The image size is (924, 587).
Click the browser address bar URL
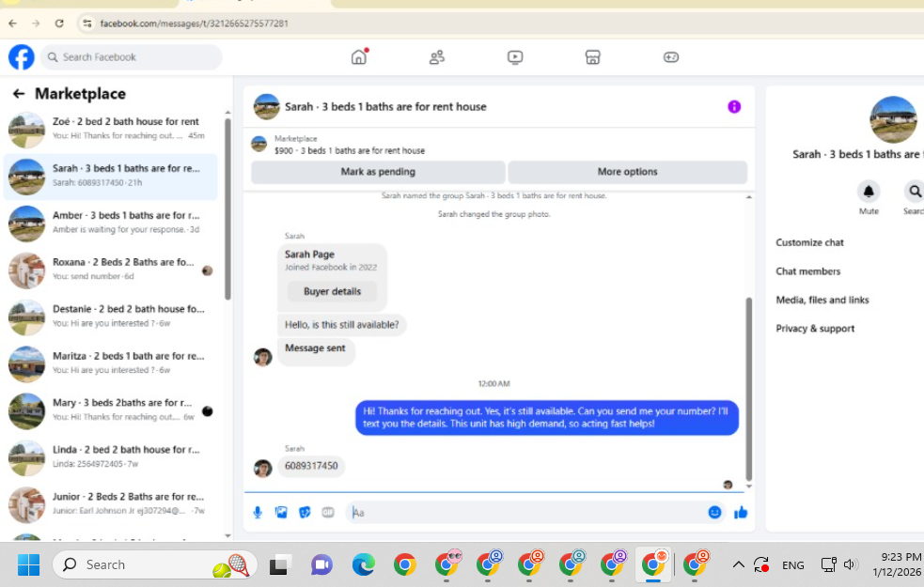[194, 23]
